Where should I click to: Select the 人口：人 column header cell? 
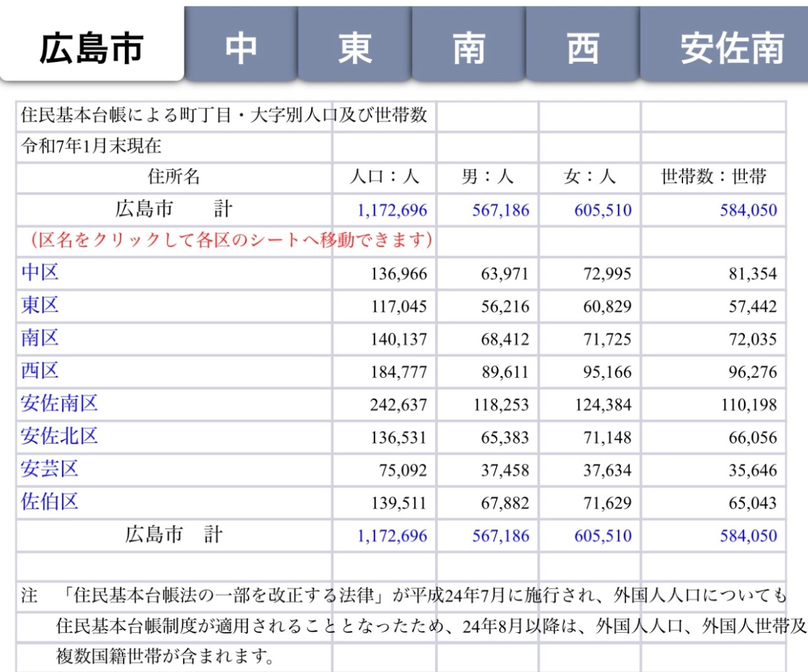[384, 177]
